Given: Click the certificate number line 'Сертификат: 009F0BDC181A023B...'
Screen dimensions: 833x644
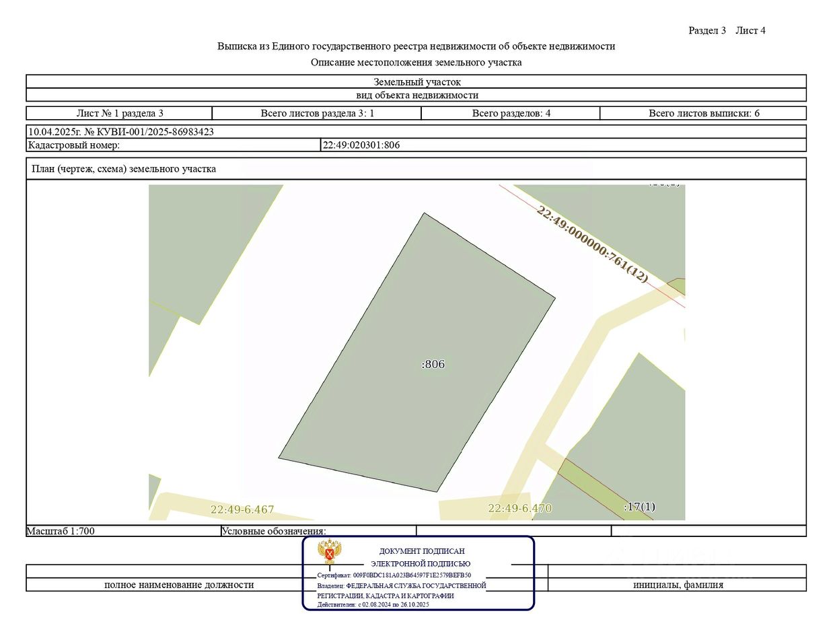Looking at the screenshot, I should point(394,575).
